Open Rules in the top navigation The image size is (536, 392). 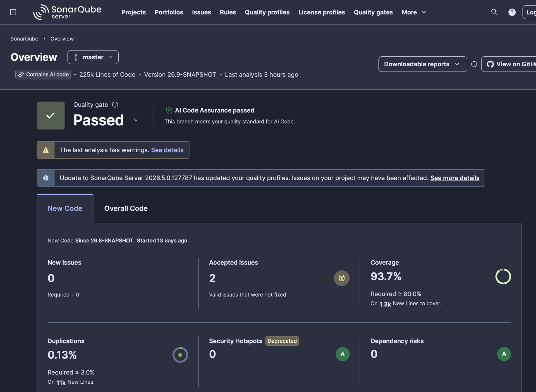[228, 12]
